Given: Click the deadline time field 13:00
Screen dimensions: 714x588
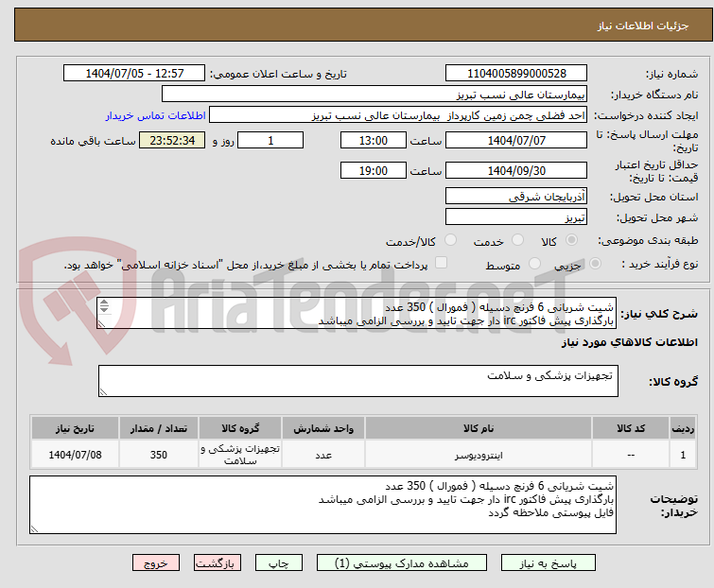Looking at the screenshot, I should pos(373,140).
